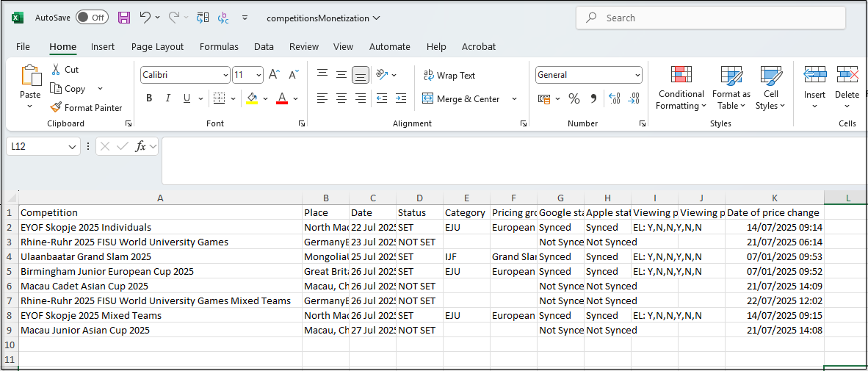Click the Save icon in title bar
Screen dimensions: 868x371
124,18
